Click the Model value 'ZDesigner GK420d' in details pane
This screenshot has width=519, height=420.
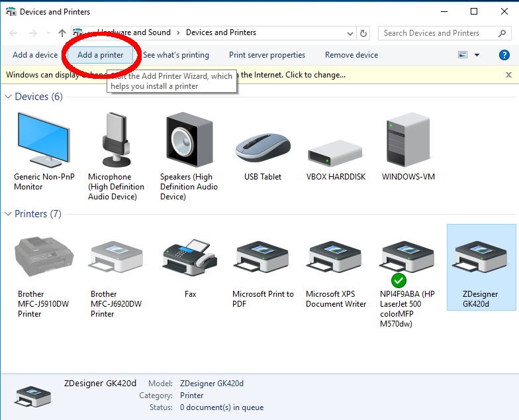212,384
